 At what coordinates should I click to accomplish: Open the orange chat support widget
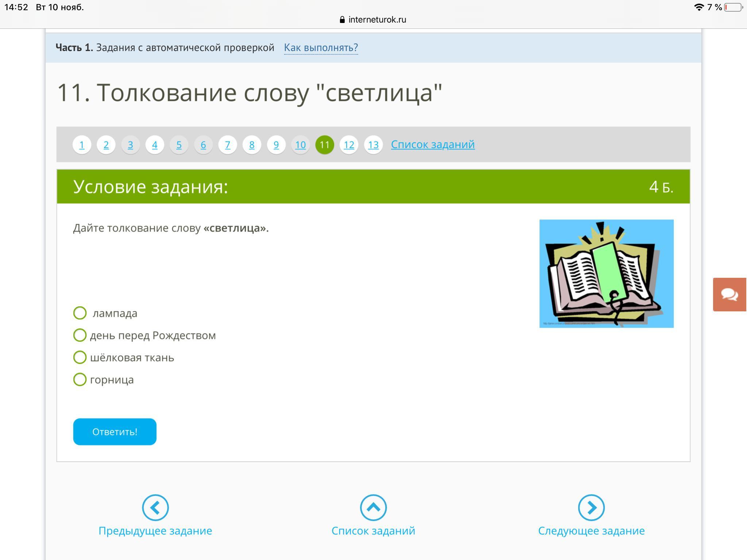coord(729,294)
